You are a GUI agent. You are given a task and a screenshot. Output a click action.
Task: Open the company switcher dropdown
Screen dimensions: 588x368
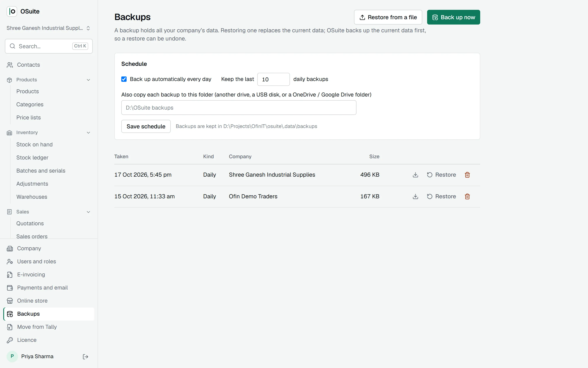(x=49, y=28)
